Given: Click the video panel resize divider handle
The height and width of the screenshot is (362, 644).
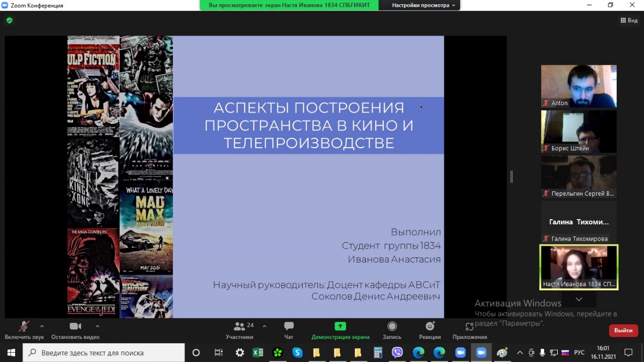Looking at the screenshot, I should [x=511, y=177].
